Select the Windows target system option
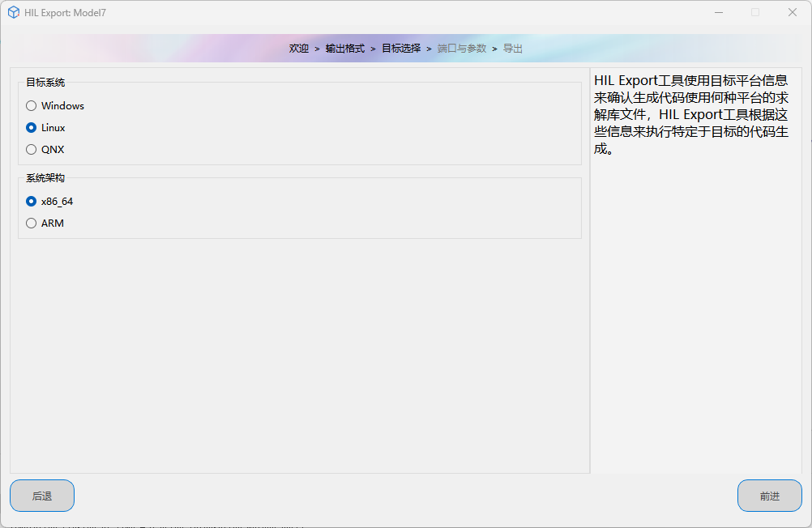This screenshot has width=812, height=528. 55,105
